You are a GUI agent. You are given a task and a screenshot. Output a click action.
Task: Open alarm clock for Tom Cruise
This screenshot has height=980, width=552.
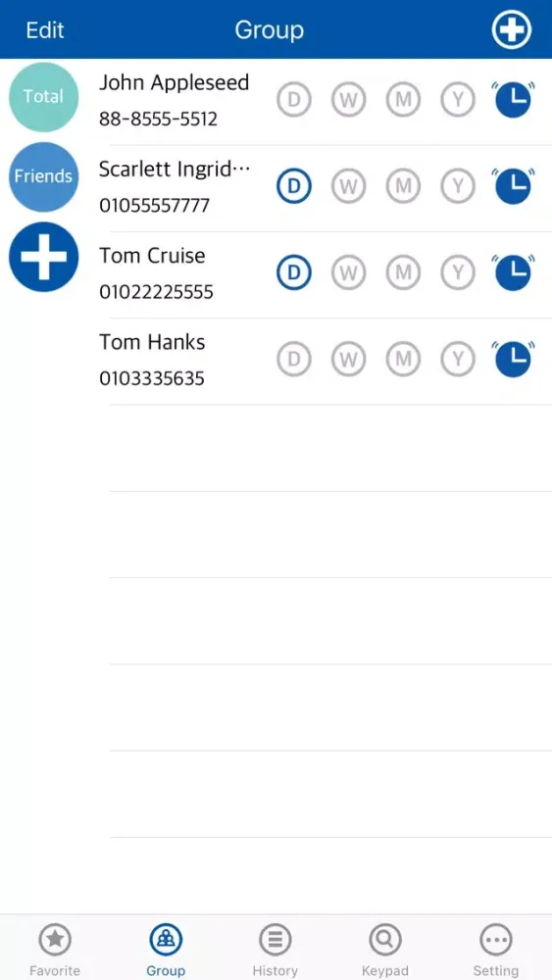[x=513, y=273]
